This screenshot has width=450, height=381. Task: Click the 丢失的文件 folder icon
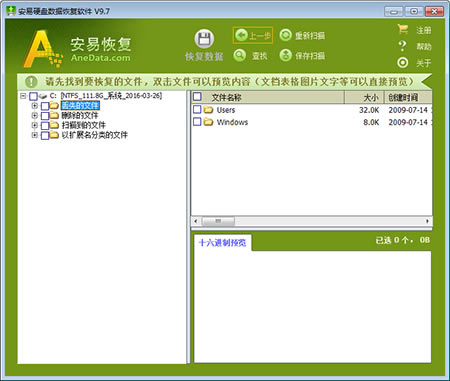pos(54,106)
